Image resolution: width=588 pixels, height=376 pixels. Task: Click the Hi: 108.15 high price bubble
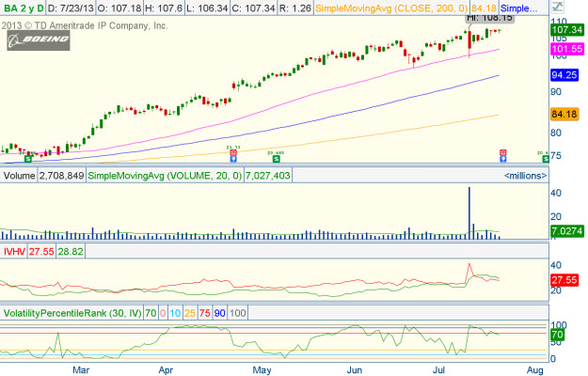pos(488,18)
